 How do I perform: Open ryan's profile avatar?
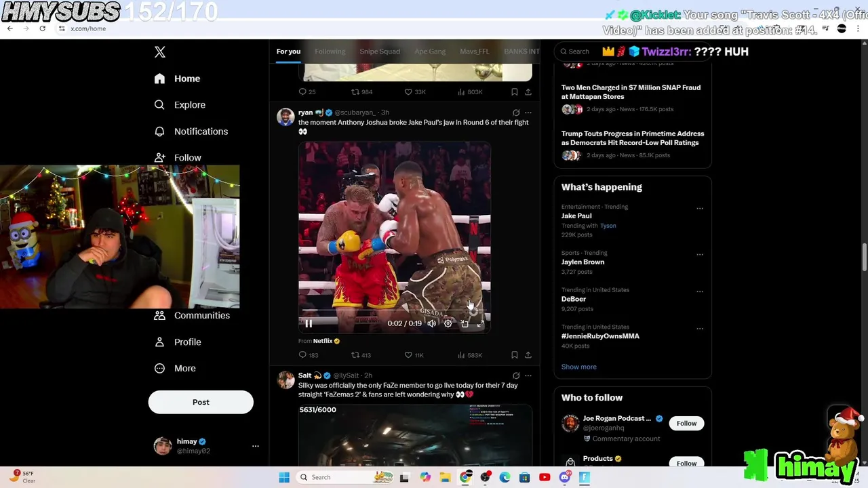click(285, 117)
